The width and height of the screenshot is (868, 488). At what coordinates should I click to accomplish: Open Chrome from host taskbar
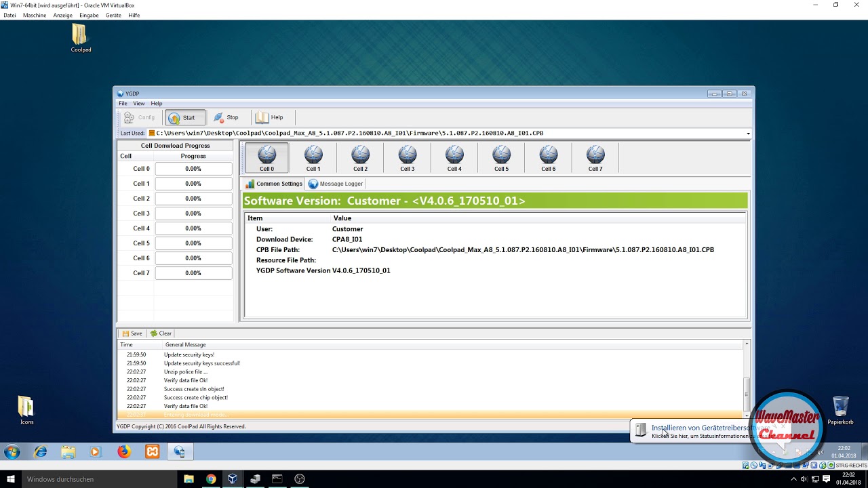coord(211,479)
